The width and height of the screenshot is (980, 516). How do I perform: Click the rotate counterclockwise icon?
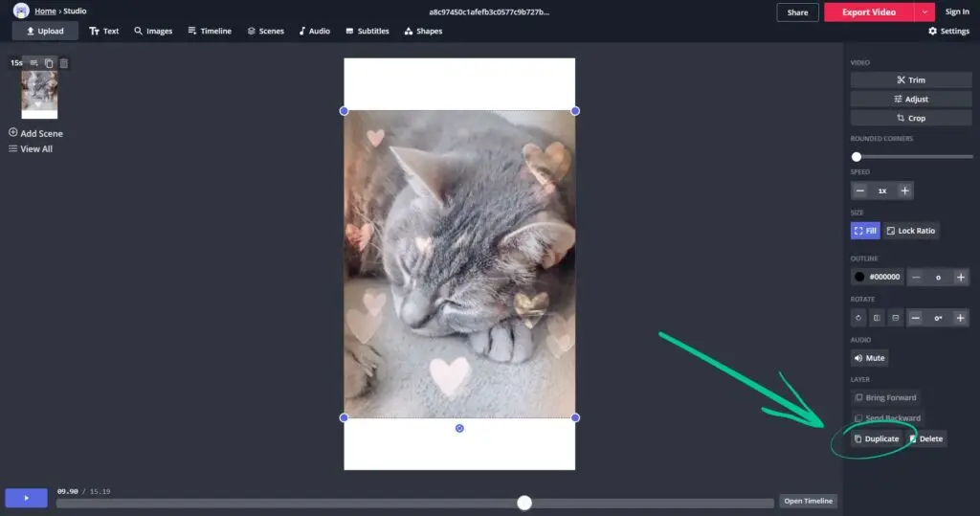pyautogui.click(x=858, y=318)
